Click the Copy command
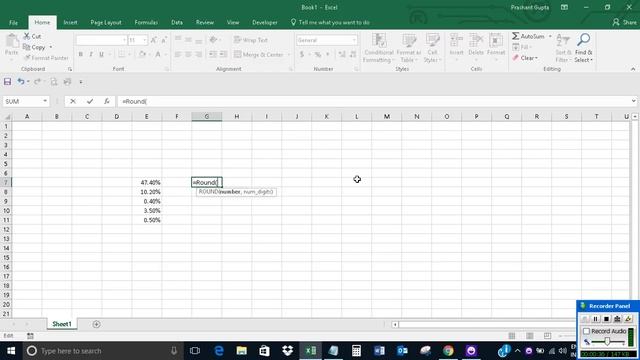This screenshot has width=640, height=360. pyautogui.click(x=35, y=47)
